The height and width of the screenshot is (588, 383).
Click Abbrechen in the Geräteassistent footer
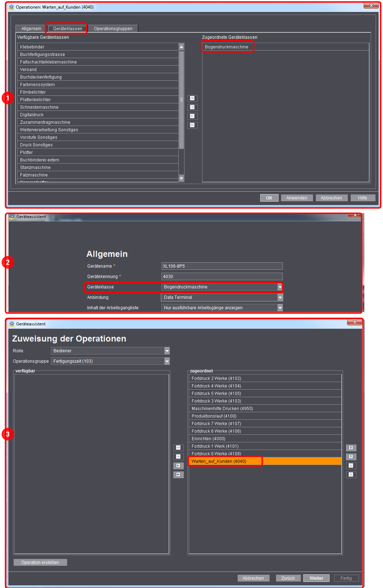(x=253, y=578)
